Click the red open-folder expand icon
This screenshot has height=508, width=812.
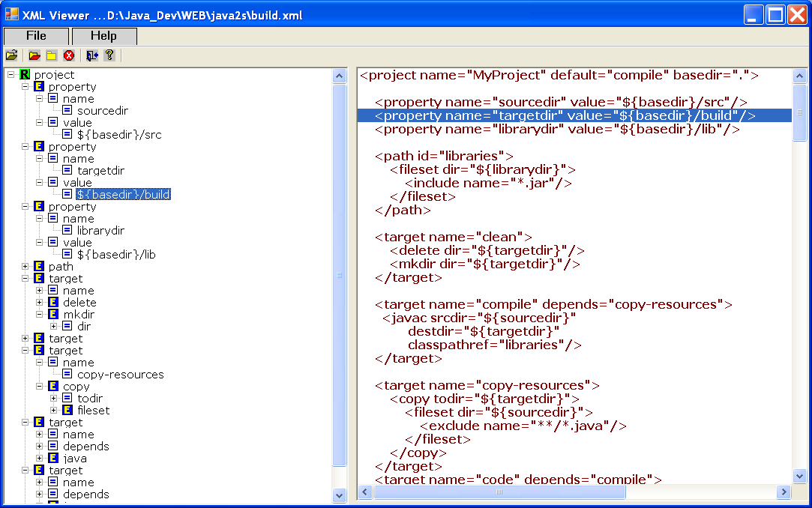pyautogui.click(x=34, y=55)
